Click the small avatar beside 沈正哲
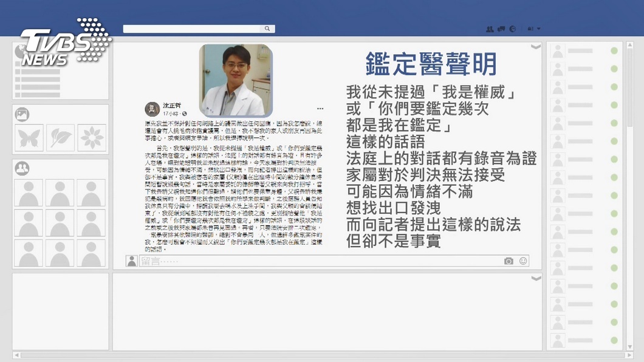 [x=152, y=109]
